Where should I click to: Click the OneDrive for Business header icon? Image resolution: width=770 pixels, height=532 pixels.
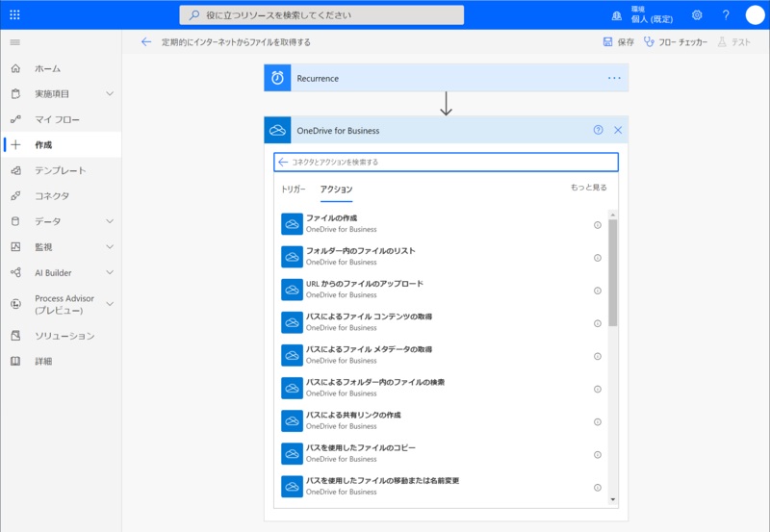277,130
